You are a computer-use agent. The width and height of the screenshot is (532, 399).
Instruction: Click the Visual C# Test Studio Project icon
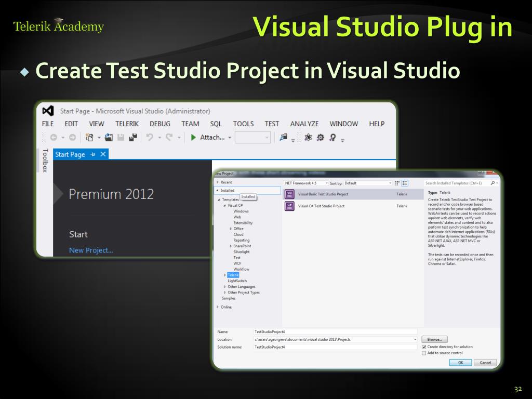pyautogui.click(x=289, y=206)
